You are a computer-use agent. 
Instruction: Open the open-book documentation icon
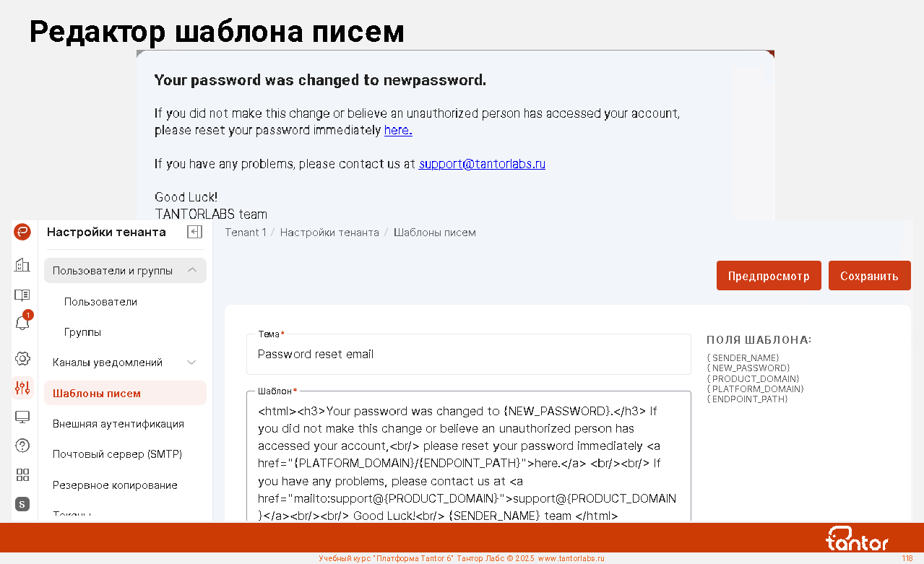point(22,295)
